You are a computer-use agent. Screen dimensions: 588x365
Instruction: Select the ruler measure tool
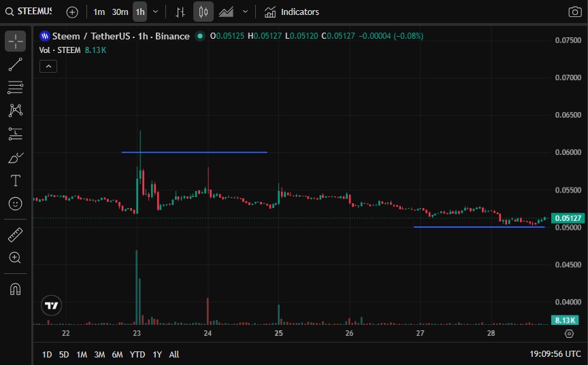pyautogui.click(x=16, y=235)
